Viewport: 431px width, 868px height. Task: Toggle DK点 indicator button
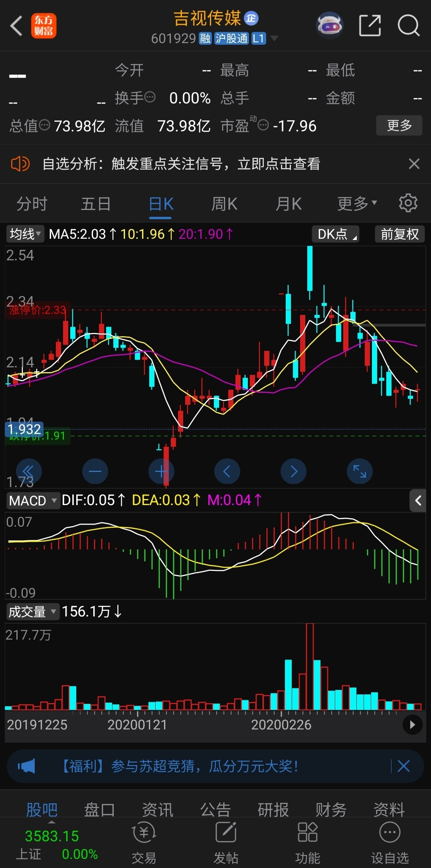click(335, 234)
